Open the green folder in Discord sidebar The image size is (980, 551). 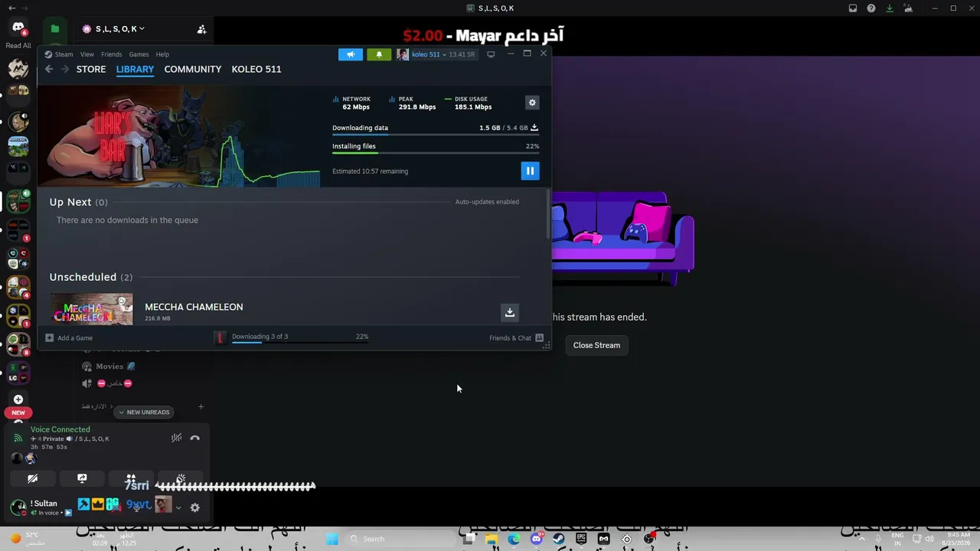coord(55,29)
